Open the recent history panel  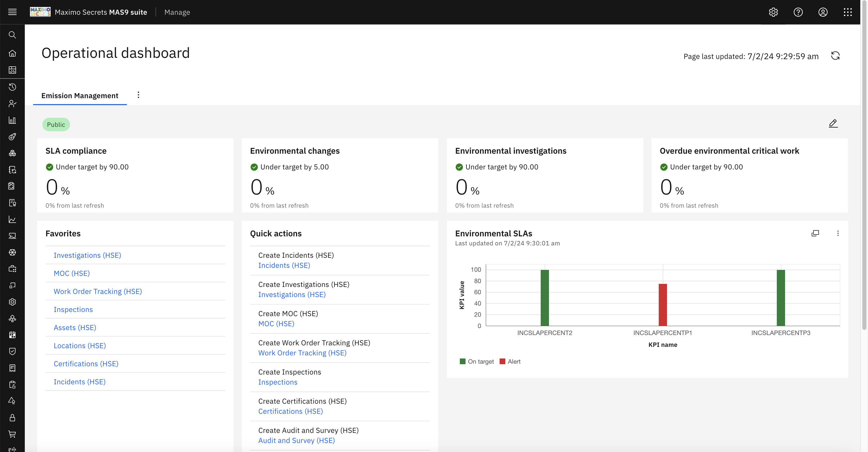pyautogui.click(x=12, y=87)
